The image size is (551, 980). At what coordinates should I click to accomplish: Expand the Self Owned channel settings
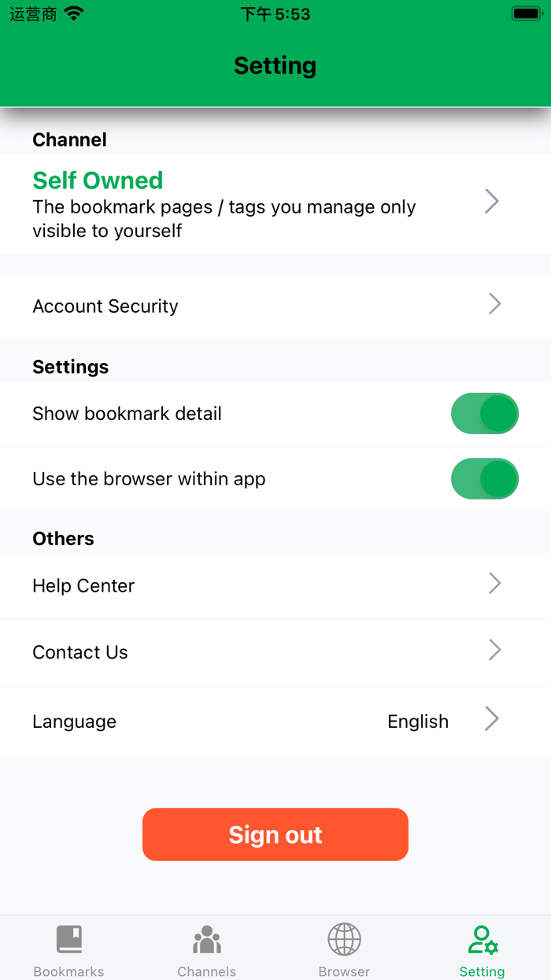492,202
